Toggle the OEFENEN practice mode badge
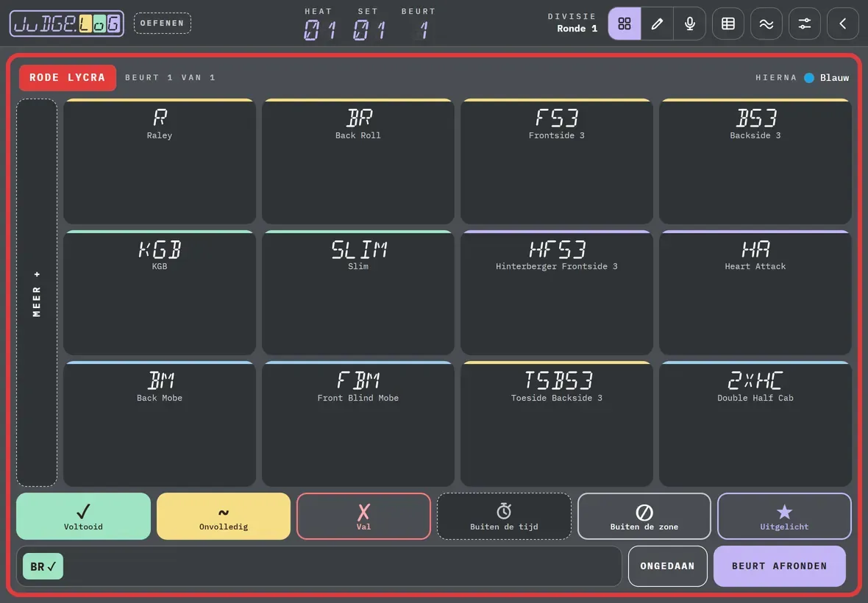Viewport: 868px width, 603px height. (x=162, y=24)
